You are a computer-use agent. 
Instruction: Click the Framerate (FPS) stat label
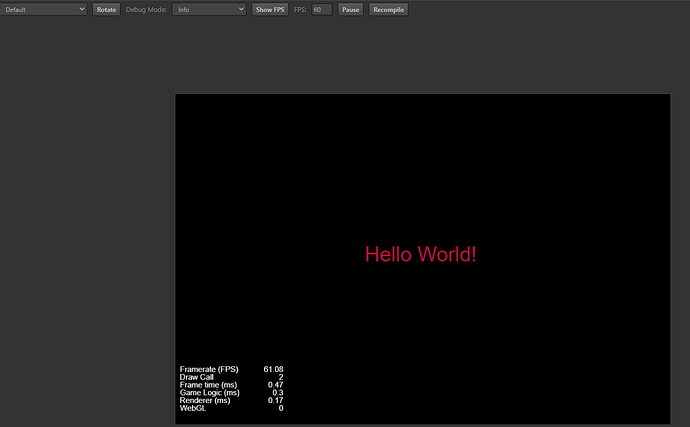click(x=209, y=369)
